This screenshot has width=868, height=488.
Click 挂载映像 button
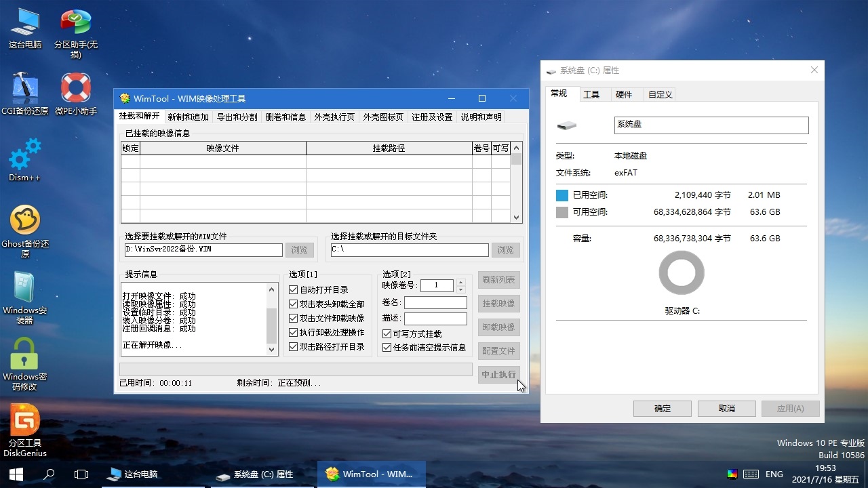498,303
